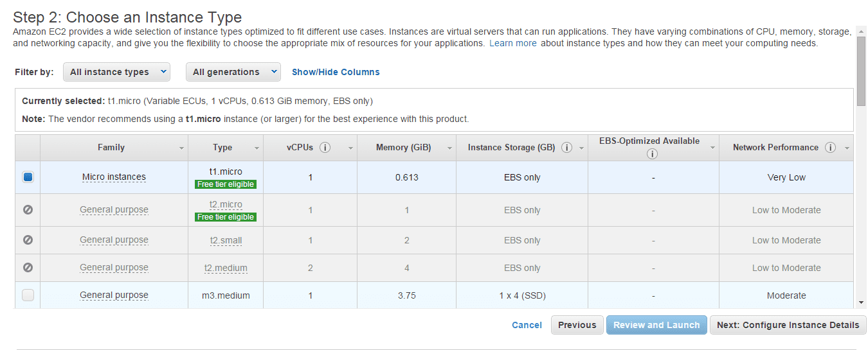This screenshot has width=868, height=350.
Task: Click disabled icon on t2.micro row
Action: coord(28,210)
